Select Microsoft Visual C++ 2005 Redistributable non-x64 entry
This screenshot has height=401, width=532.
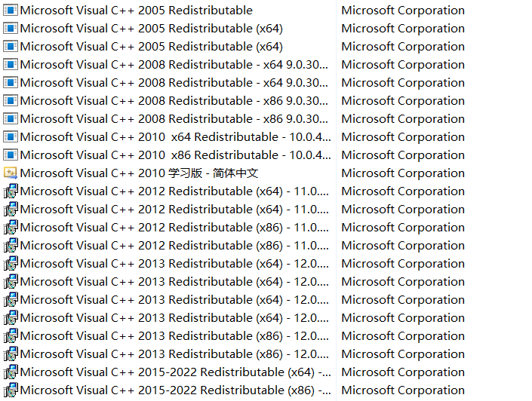(x=136, y=11)
